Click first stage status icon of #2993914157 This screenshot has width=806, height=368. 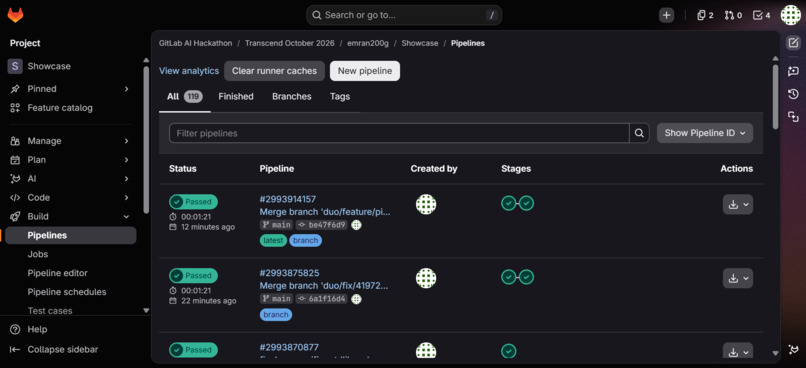(508, 203)
